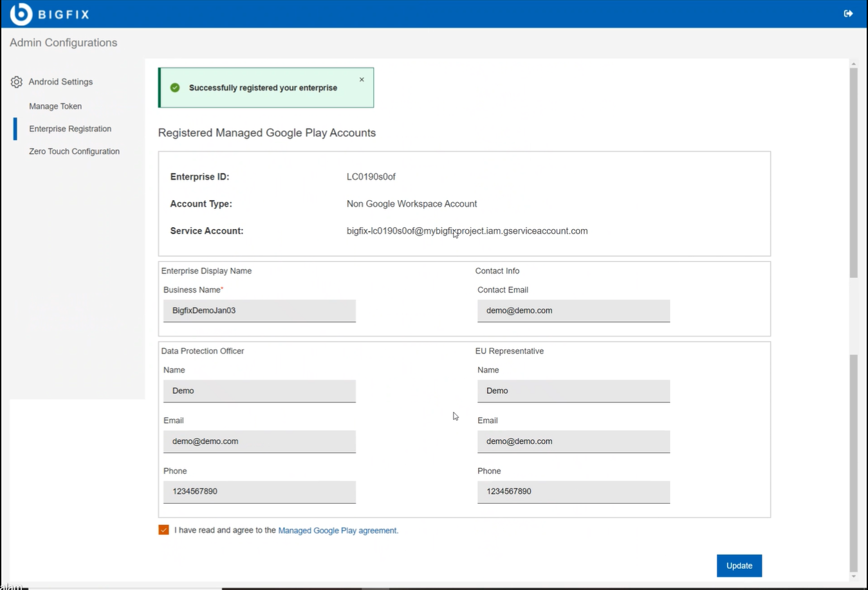868x590 pixels.
Task: Select Enterprise Registration in the sidebar
Action: [x=69, y=128]
